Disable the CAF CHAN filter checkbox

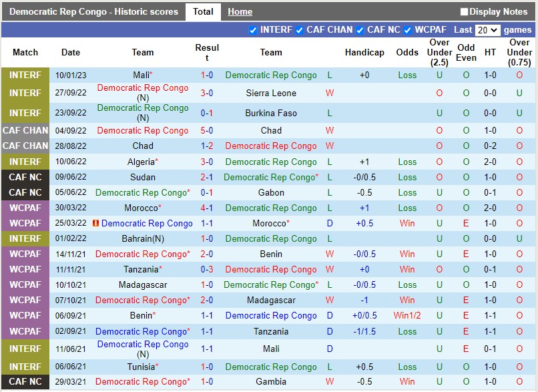coord(300,30)
